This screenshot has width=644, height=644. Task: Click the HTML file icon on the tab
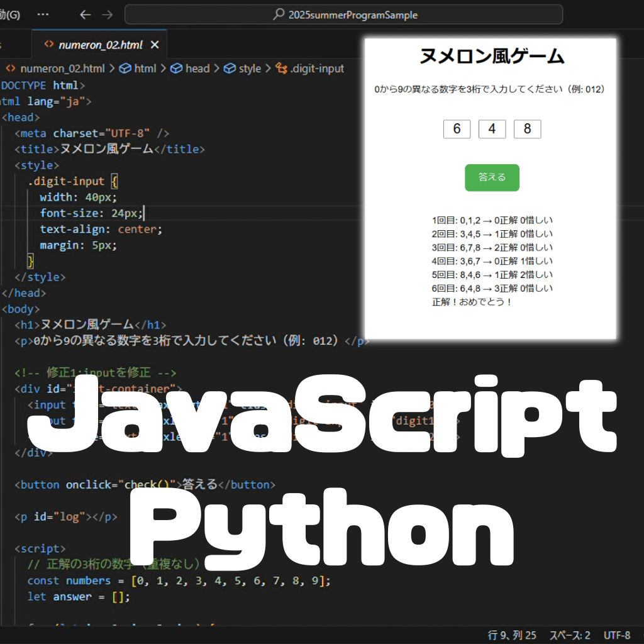point(48,45)
